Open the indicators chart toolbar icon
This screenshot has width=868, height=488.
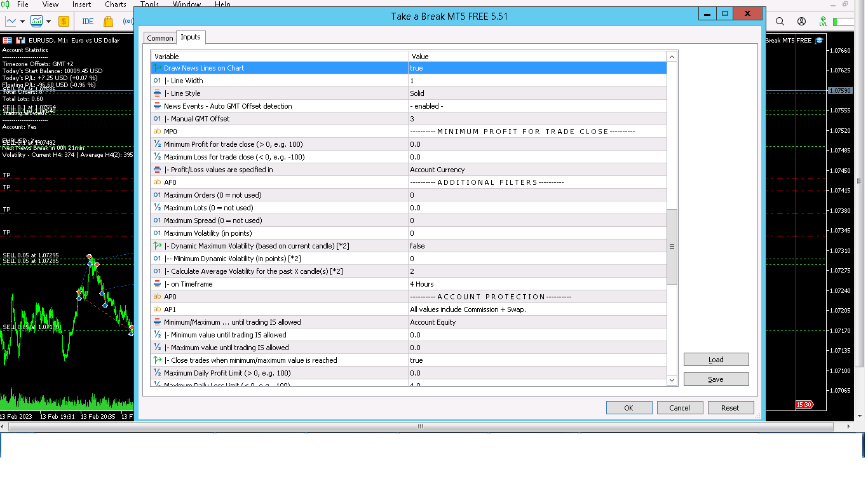[x=36, y=21]
